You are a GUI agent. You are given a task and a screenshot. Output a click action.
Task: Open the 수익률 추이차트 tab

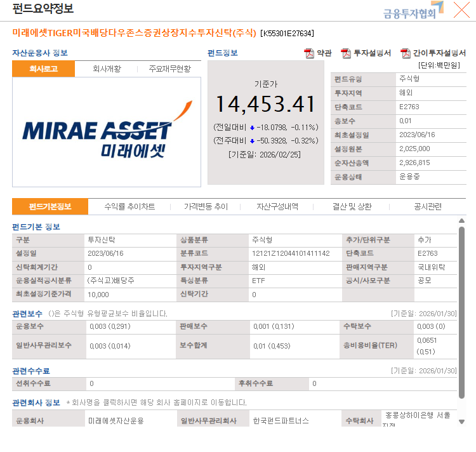(129, 207)
